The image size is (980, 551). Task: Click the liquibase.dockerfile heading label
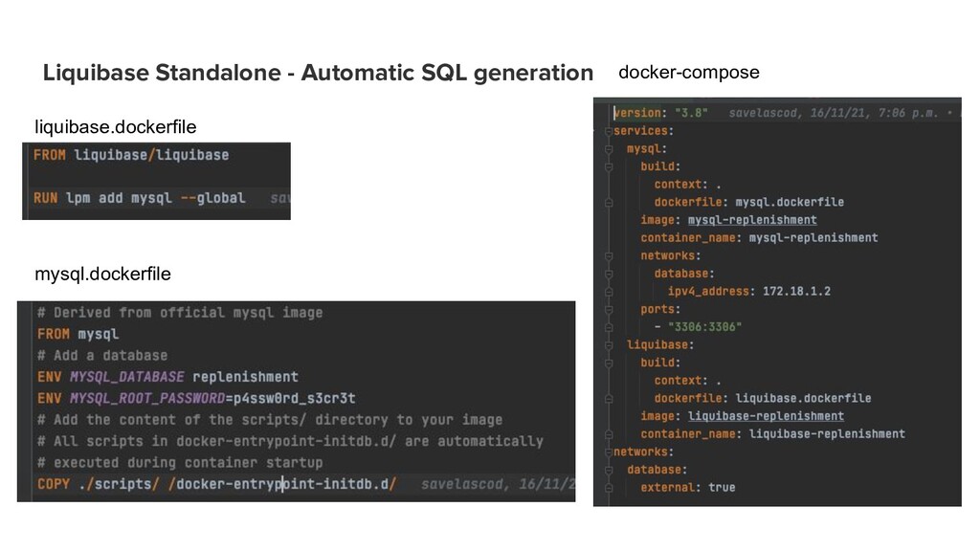pyautogui.click(x=116, y=127)
